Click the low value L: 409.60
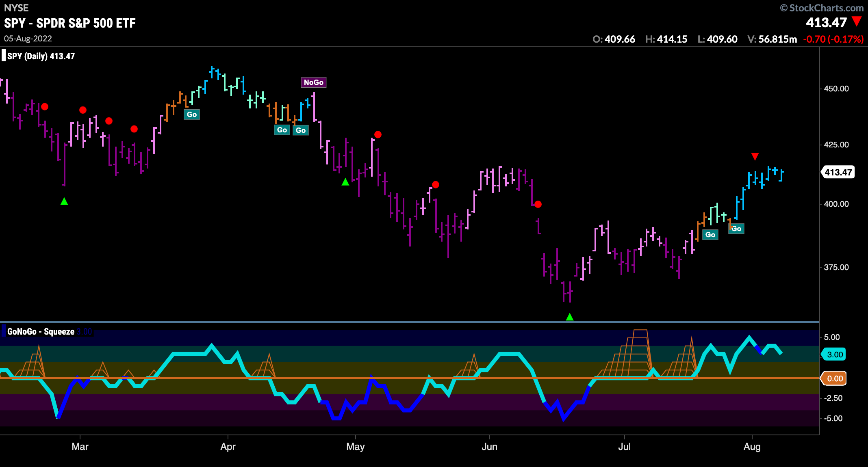 [x=717, y=39]
